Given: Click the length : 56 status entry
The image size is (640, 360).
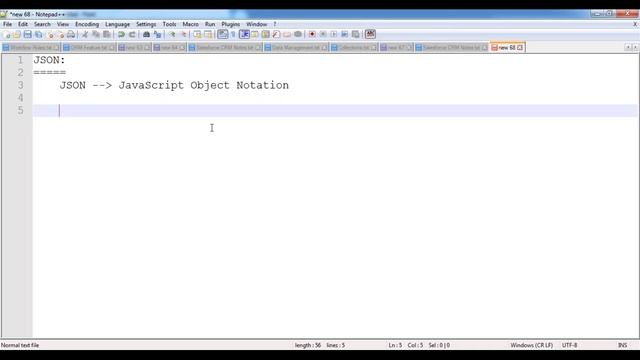Looking at the screenshot, I should click(x=308, y=345).
